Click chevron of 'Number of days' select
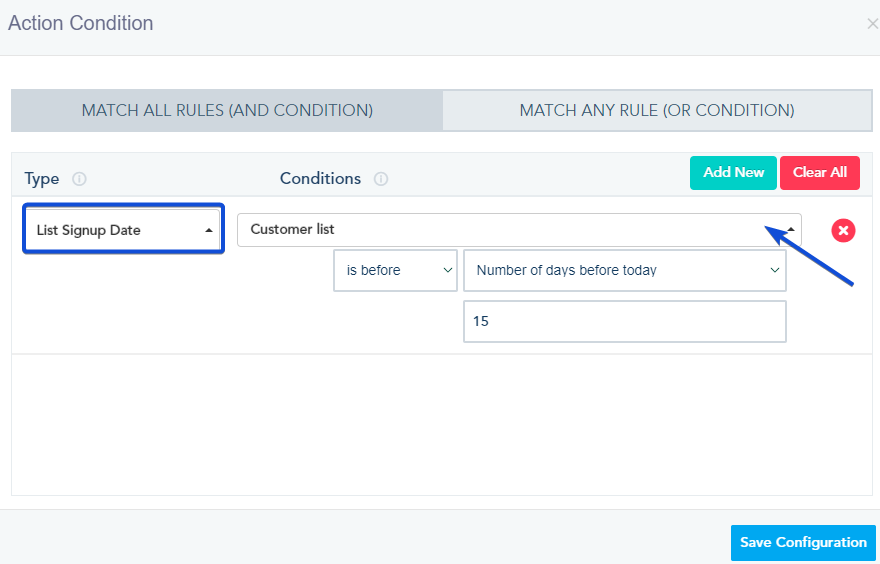 tap(774, 271)
